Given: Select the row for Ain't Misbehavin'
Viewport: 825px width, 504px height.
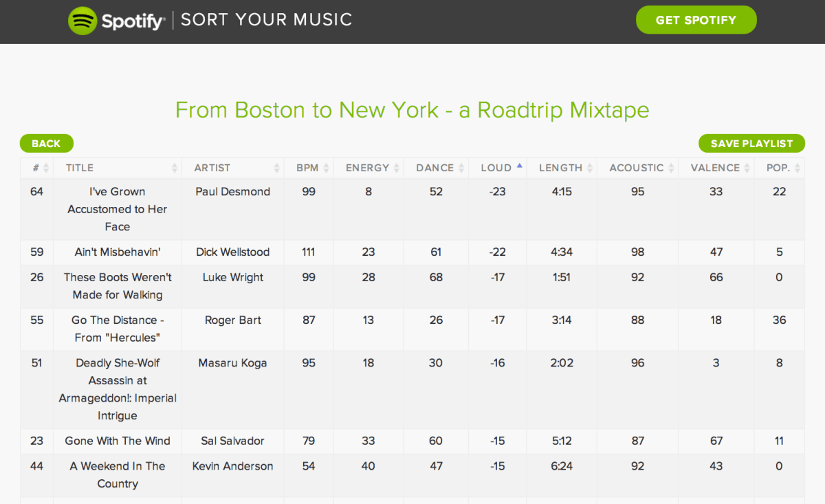Looking at the screenshot, I should click(x=117, y=252).
